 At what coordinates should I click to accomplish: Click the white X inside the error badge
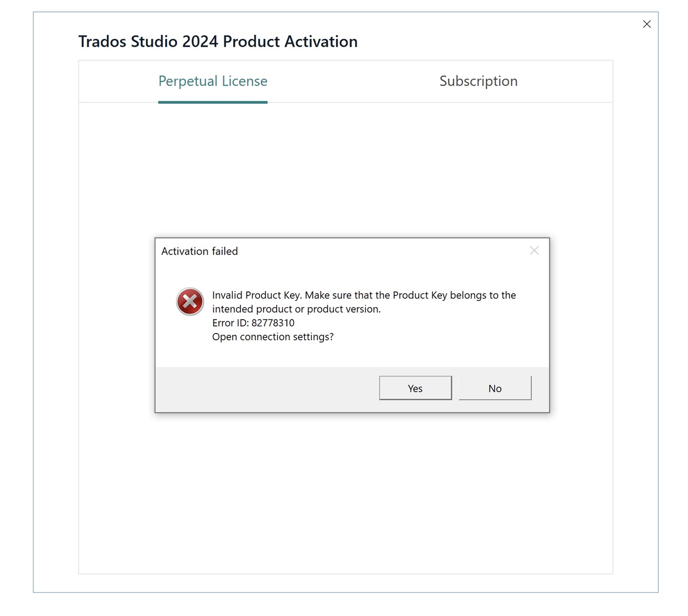190,302
